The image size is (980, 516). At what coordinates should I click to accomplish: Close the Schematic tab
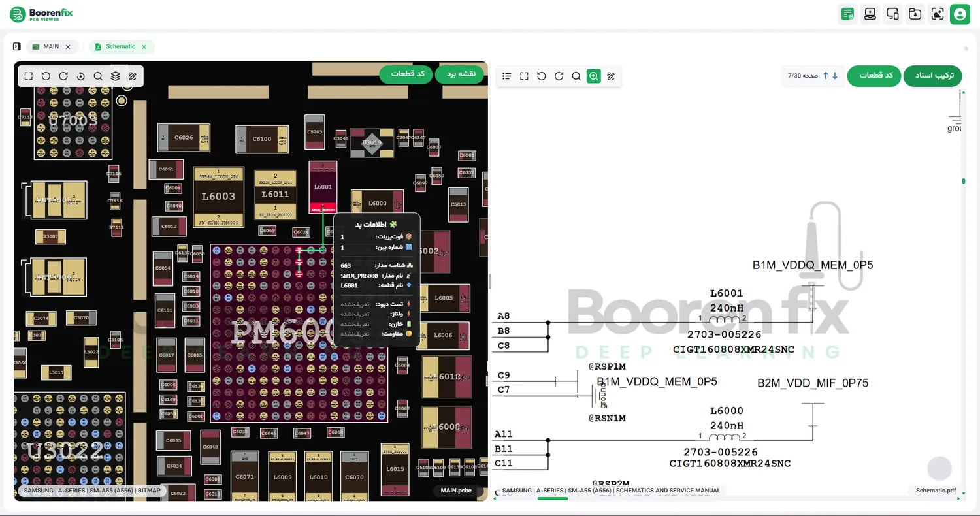coord(144,47)
